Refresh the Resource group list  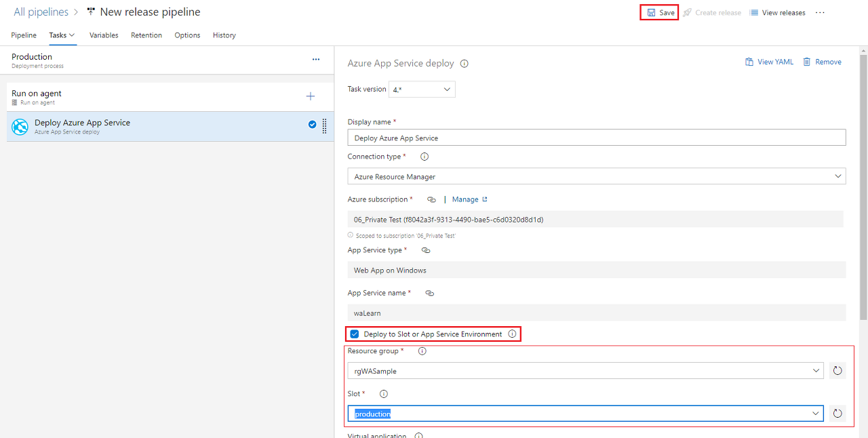[x=837, y=371]
